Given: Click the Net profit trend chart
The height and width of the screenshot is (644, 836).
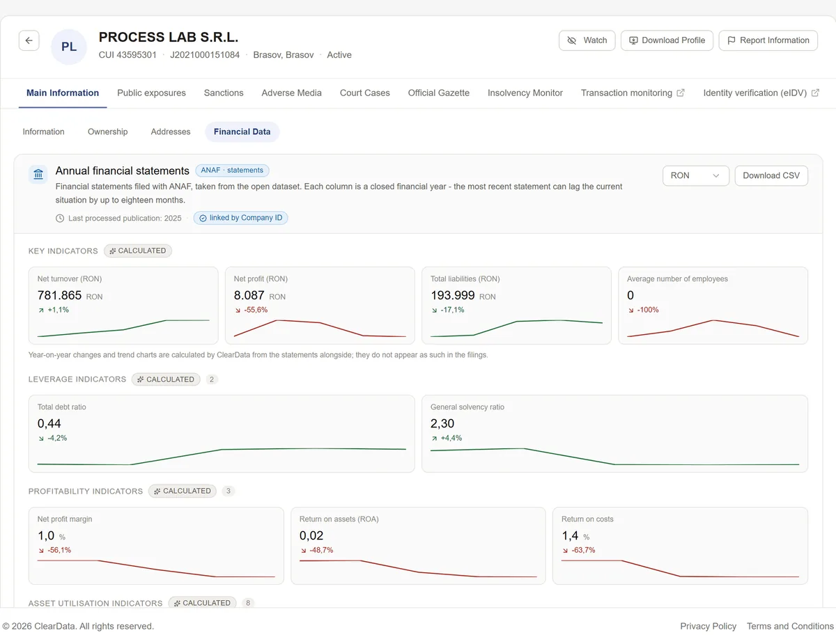Looking at the screenshot, I should coord(320,327).
